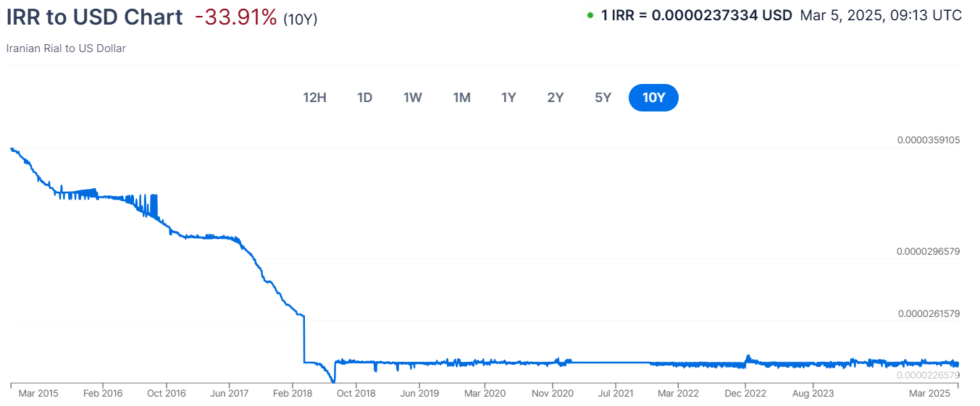Click the green live rate indicator dot

590,15
